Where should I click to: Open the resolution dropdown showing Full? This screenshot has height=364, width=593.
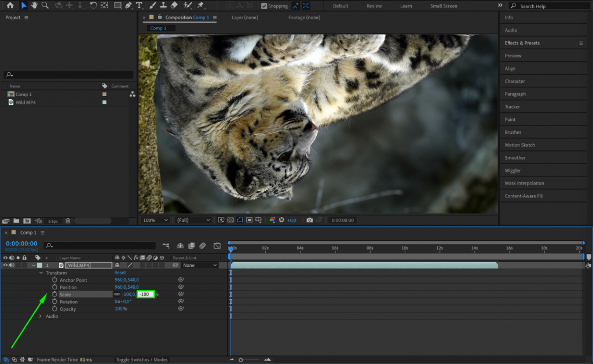pos(193,220)
